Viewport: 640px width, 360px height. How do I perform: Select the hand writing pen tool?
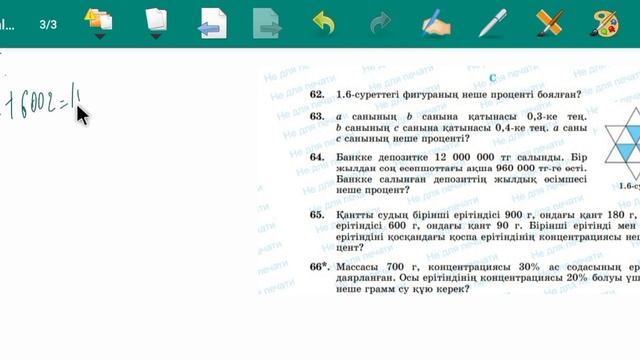tap(436, 23)
